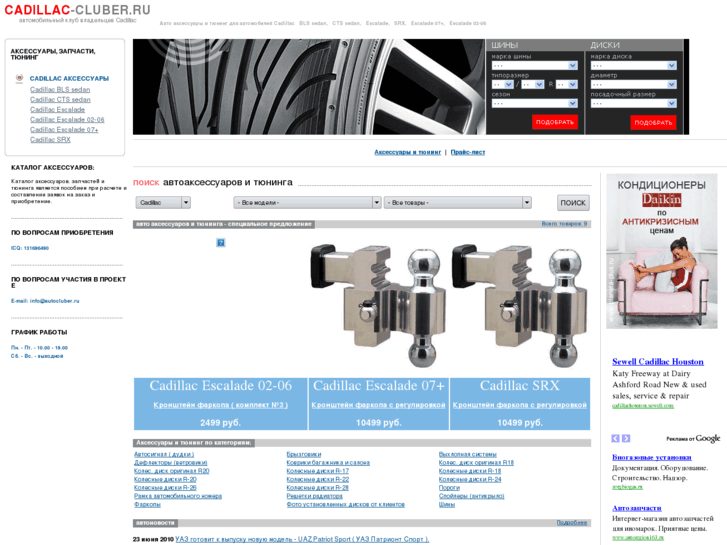
Task: Go to previous Google ad arrow
Action: click(x=615, y=438)
